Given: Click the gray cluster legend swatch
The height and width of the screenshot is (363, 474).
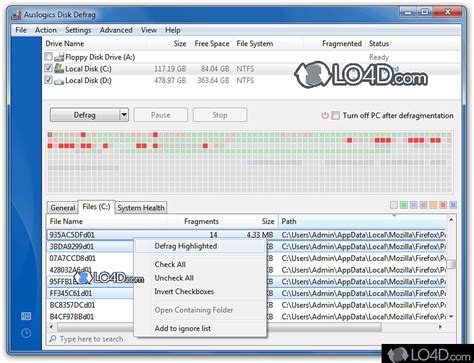Looking at the screenshot, I should (423, 205).
